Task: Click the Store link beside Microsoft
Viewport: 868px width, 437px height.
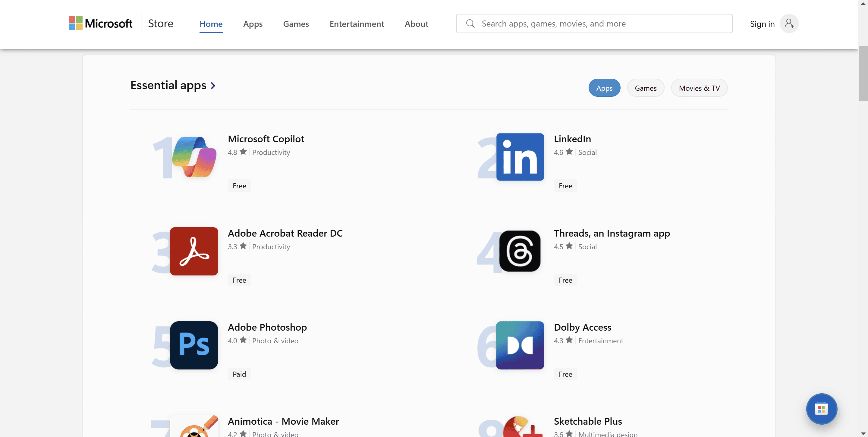Action: click(160, 23)
